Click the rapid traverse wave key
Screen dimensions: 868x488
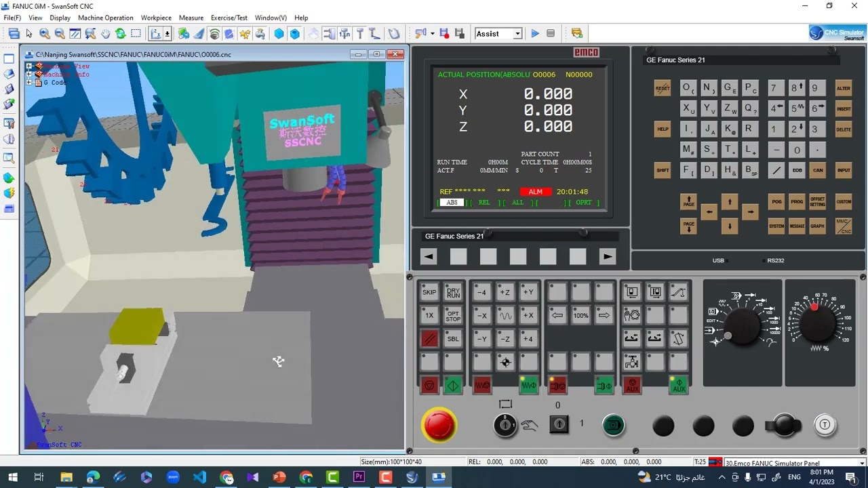click(505, 316)
